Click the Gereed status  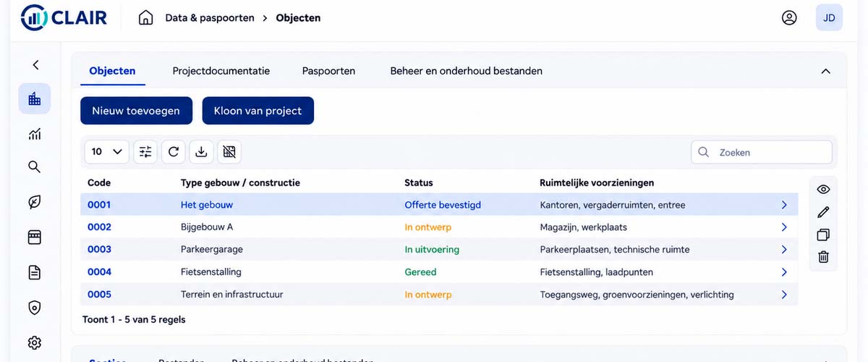click(x=420, y=272)
